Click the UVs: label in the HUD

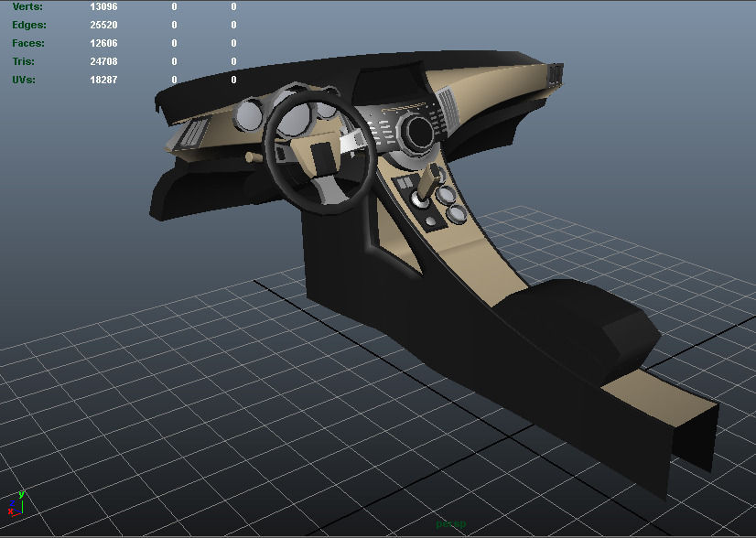point(24,80)
